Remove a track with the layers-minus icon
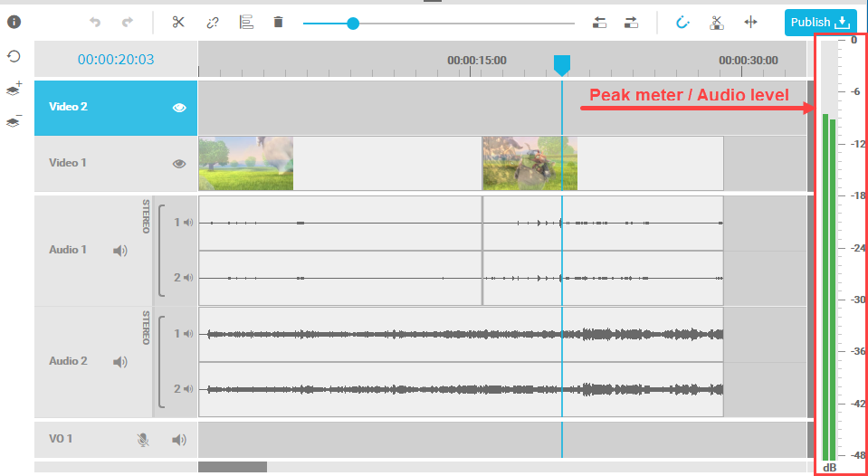The height and width of the screenshot is (476, 868). (14, 121)
